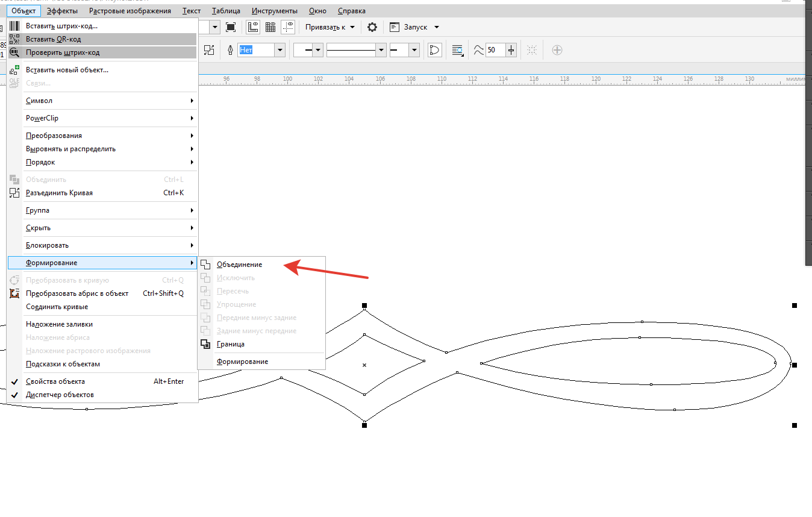Expand the Порядок submenu
Viewport: 812px width, 517px height.
click(x=102, y=162)
